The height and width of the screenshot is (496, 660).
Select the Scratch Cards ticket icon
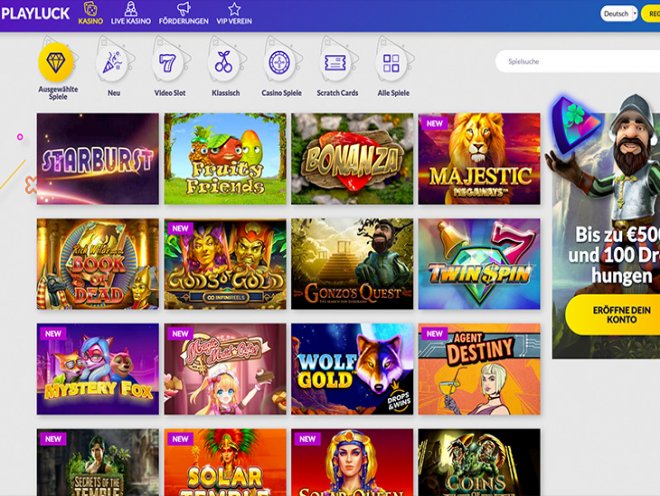coord(337,63)
